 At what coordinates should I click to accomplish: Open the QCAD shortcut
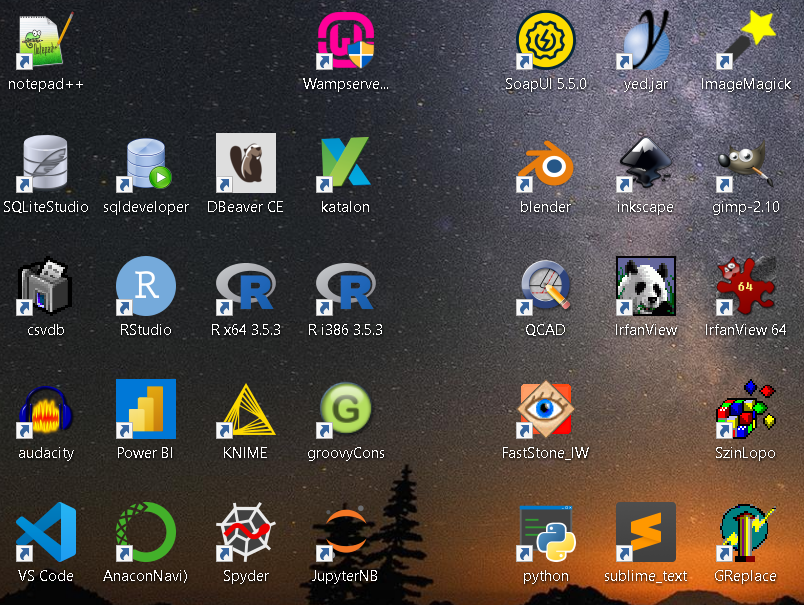546,286
